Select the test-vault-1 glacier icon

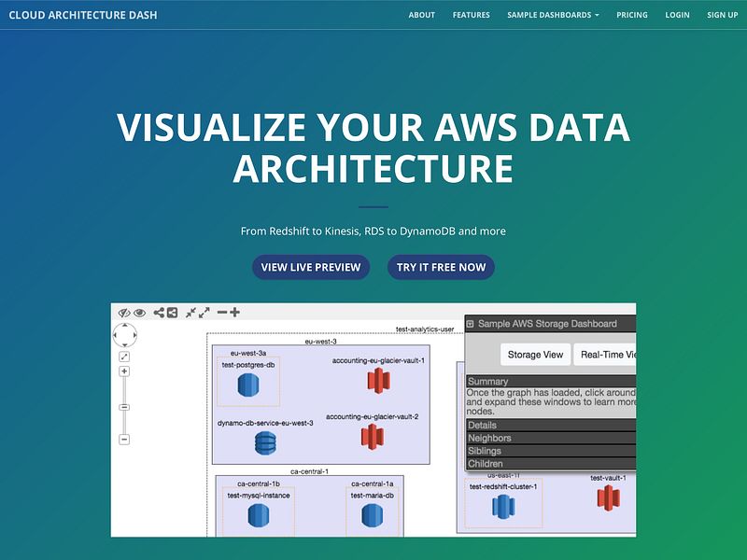tap(609, 497)
